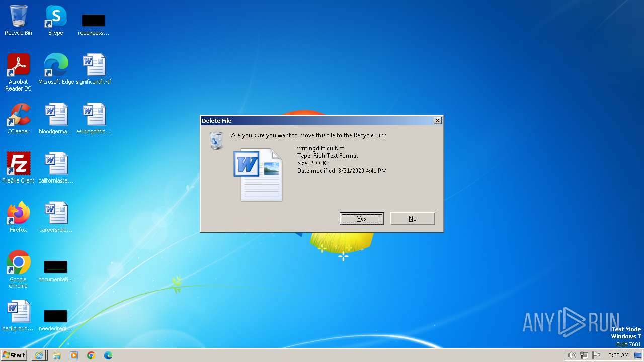Select the significantfi.rtf desktop file
Viewport: 644px width, 362px height.
[x=94, y=69]
